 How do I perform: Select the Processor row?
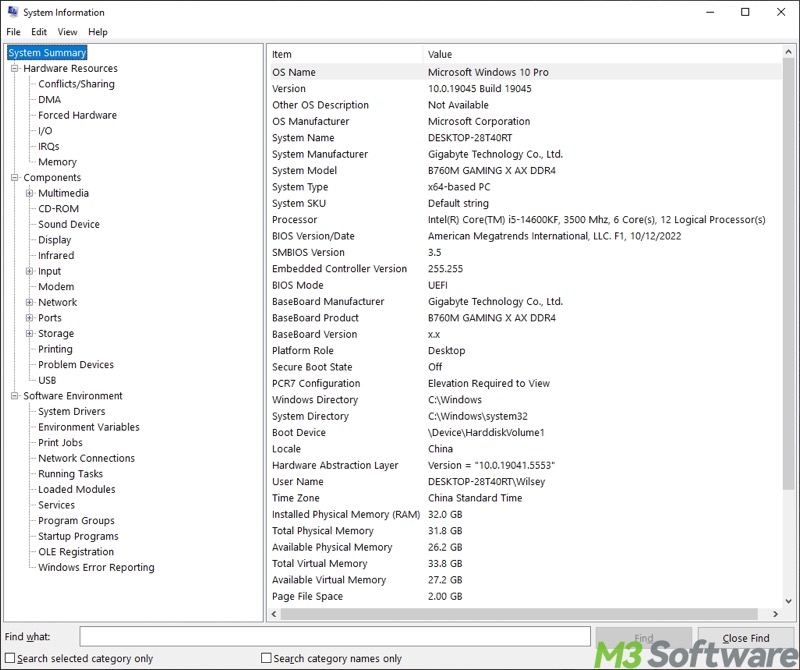coord(524,220)
